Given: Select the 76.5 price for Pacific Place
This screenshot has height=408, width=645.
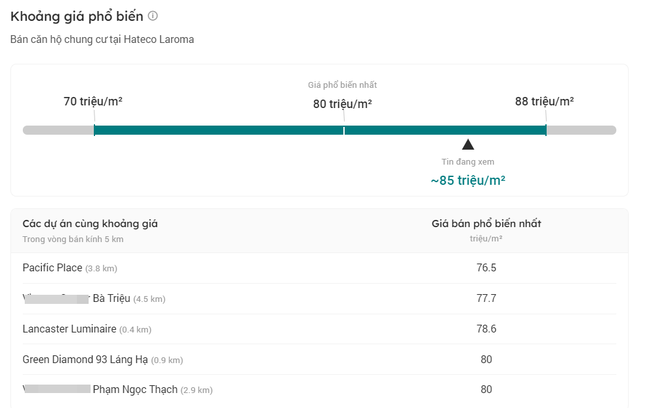Looking at the screenshot, I should pyautogui.click(x=486, y=268).
